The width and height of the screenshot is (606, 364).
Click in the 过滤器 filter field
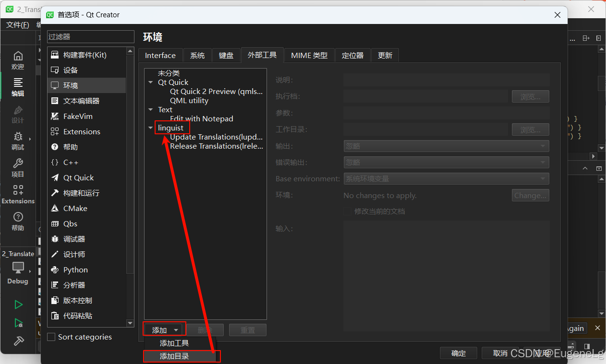[91, 37]
